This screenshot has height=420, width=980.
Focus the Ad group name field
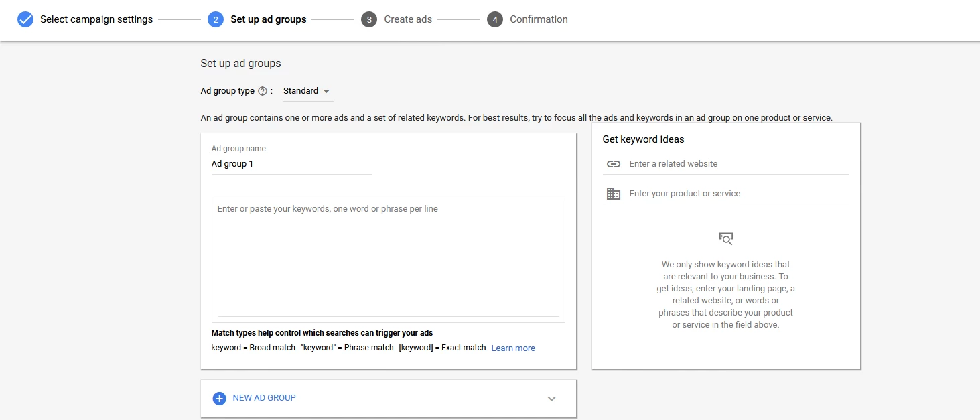(x=292, y=164)
